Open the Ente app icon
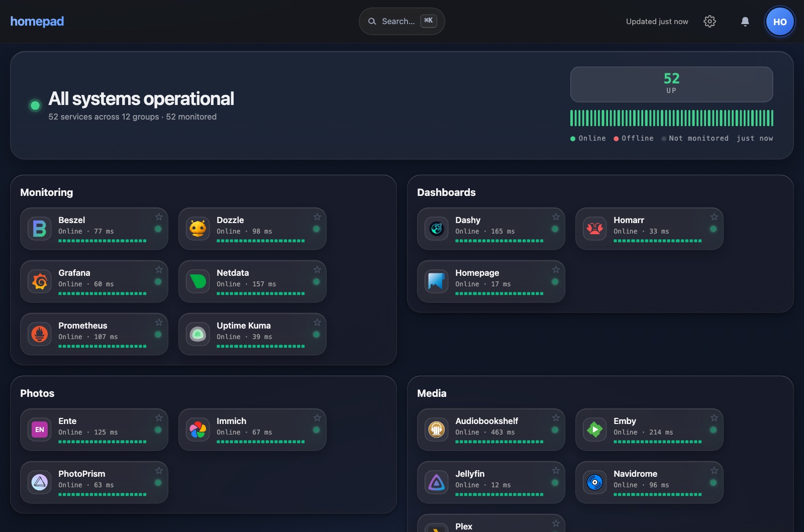 (40, 430)
